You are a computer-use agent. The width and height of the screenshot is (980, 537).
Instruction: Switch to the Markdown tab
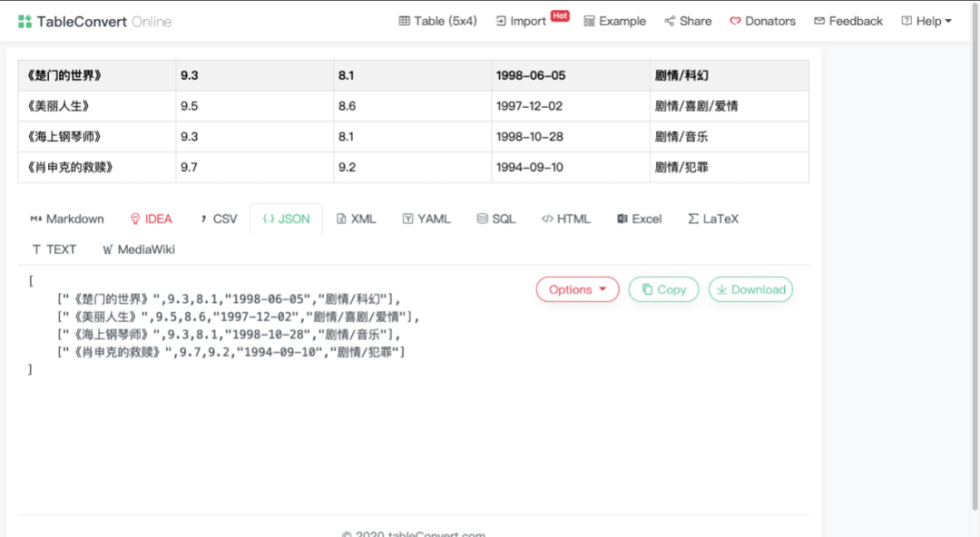(x=67, y=219)
